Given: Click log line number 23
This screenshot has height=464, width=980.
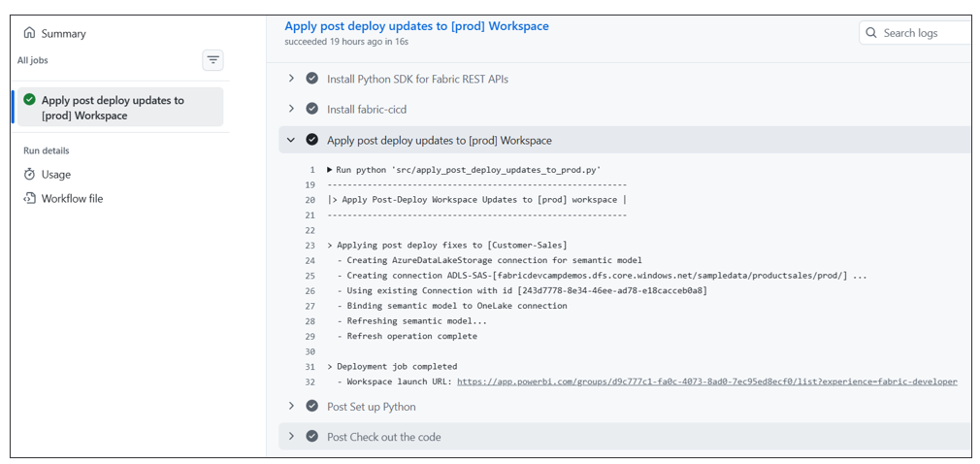Looking at the screenshot, I should 310,246.
